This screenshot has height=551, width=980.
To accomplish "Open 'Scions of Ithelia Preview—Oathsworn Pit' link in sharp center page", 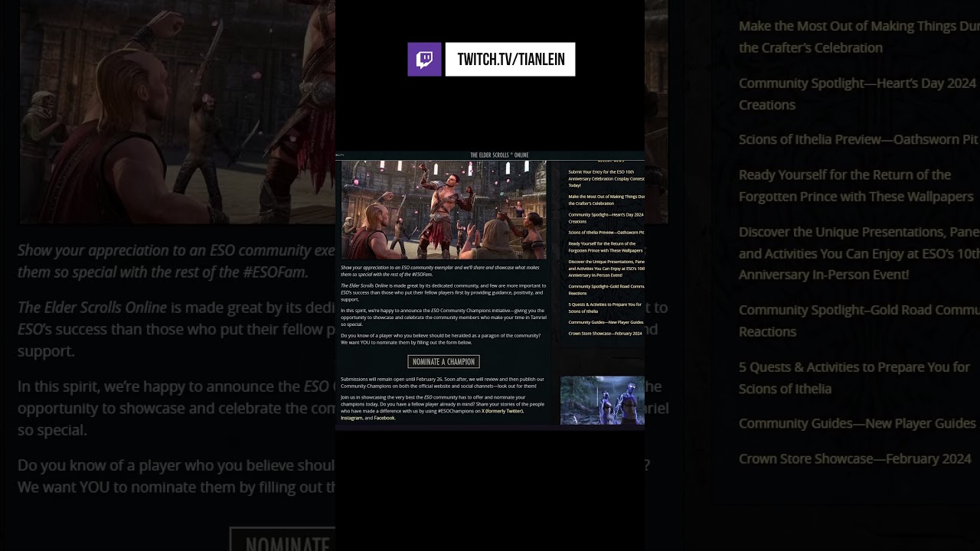I will 606,233.
